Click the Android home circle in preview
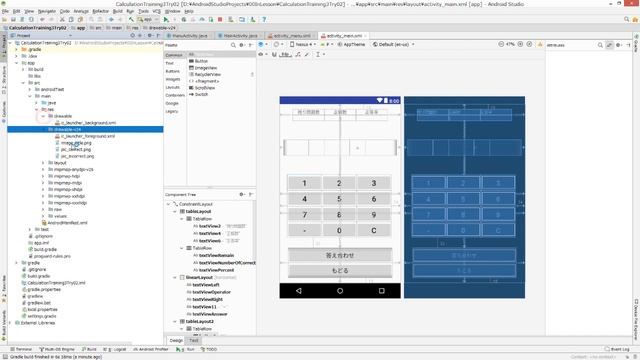This screenshot has width=640, height=360. point(340,291)
